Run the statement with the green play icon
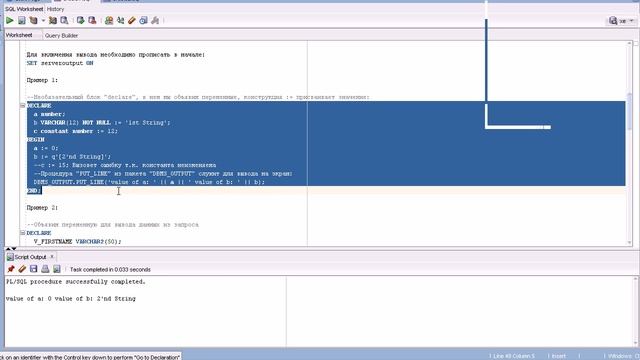The height and width of the screenshot is (360, 640). coord(9,20)
